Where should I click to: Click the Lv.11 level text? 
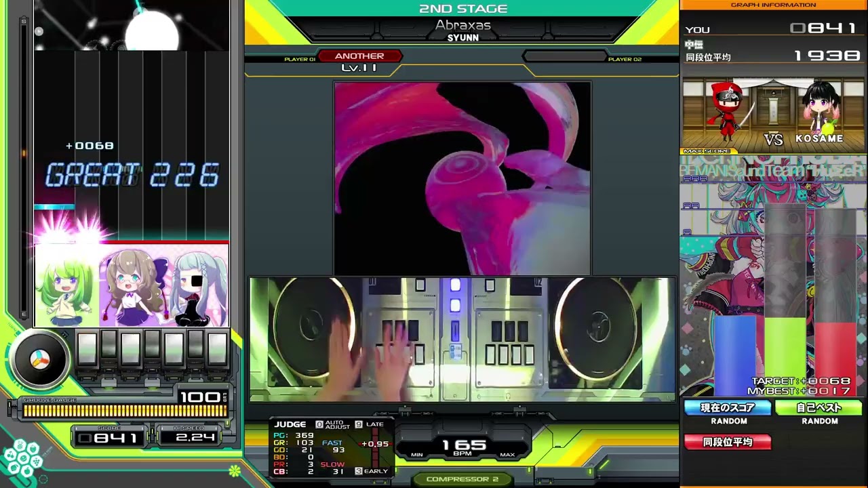click(359, 68)
